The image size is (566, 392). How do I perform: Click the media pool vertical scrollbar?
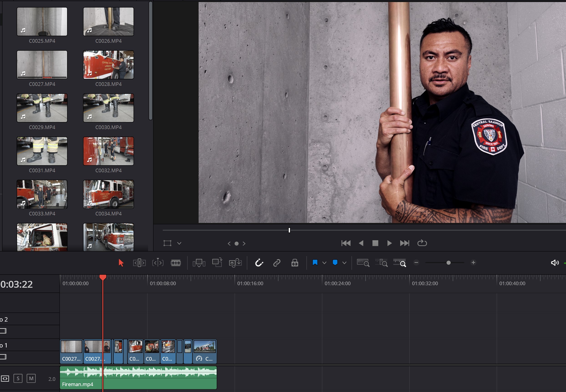pos(150,61)
